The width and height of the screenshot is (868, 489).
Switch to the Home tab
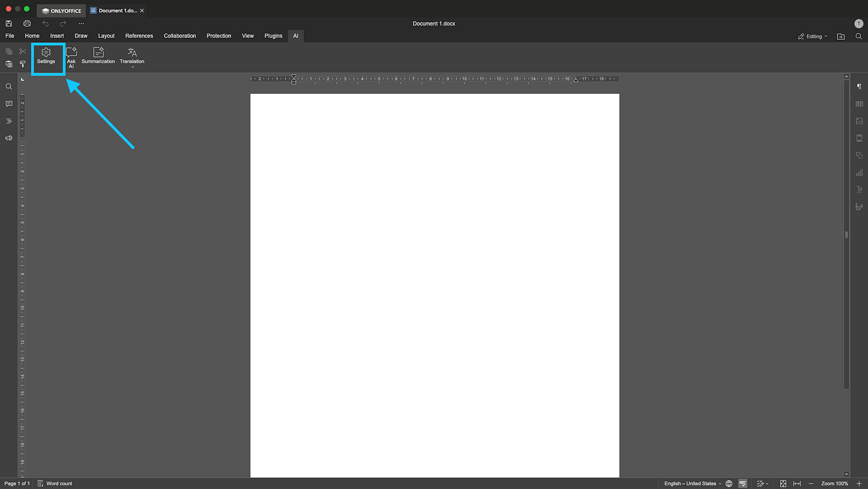[32, 36]
